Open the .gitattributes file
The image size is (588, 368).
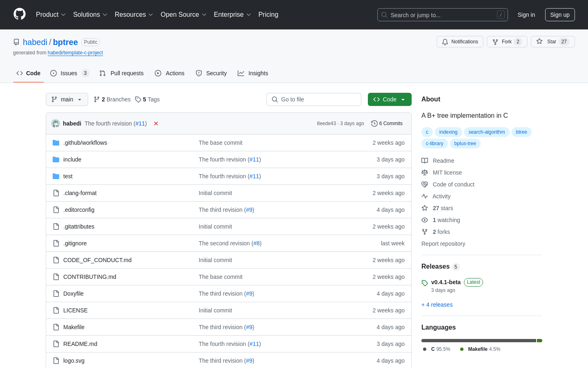click(79, 227)
